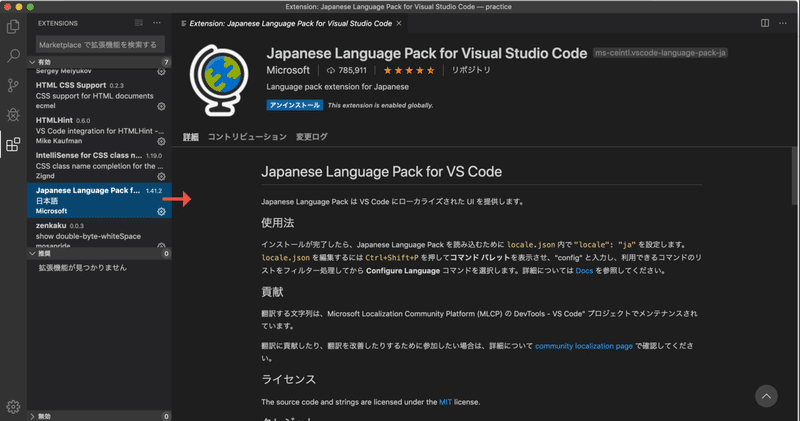Screen dimensions: 800x421
Task: Open Extensions panel more actions menu
Action: click(157, 23)
